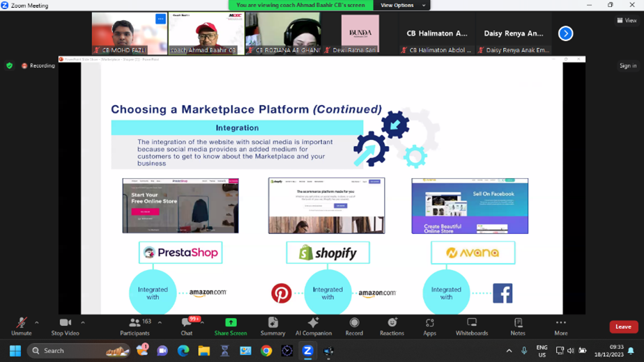The height and width of the screenshot is (362, 644).
Task: Click the Shopify logo on the slide
Action: click(x=328, y=253)
